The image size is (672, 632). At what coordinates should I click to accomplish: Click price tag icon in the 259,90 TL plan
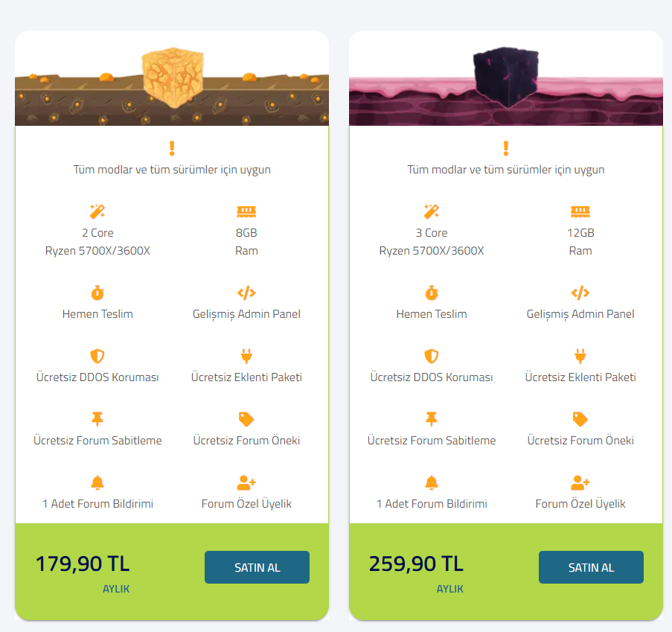tap(580, 418)
